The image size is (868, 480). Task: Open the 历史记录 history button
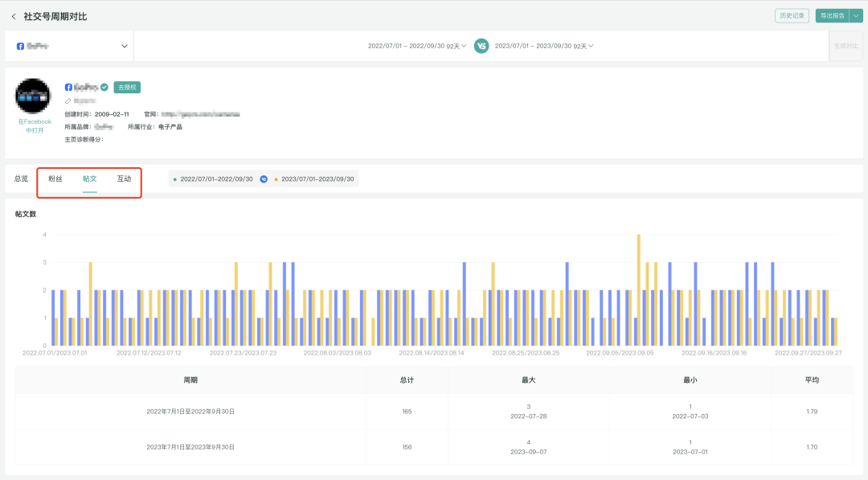coord(792,15)
